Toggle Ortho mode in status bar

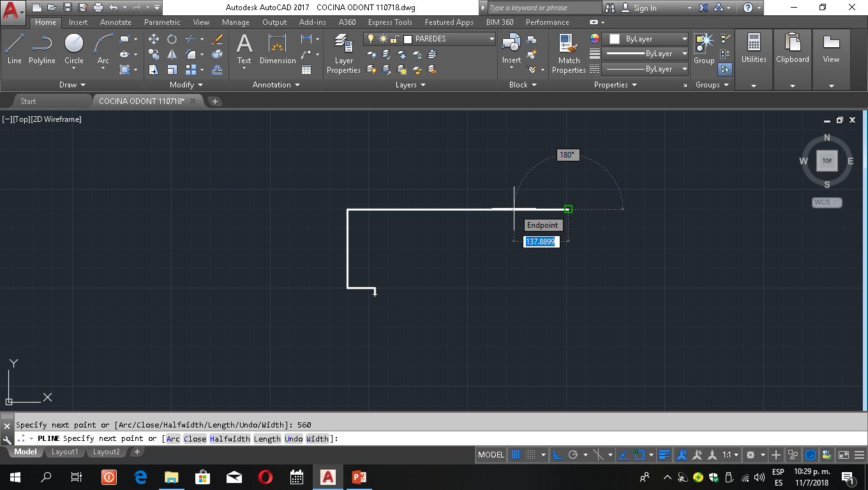click(558, 455)
